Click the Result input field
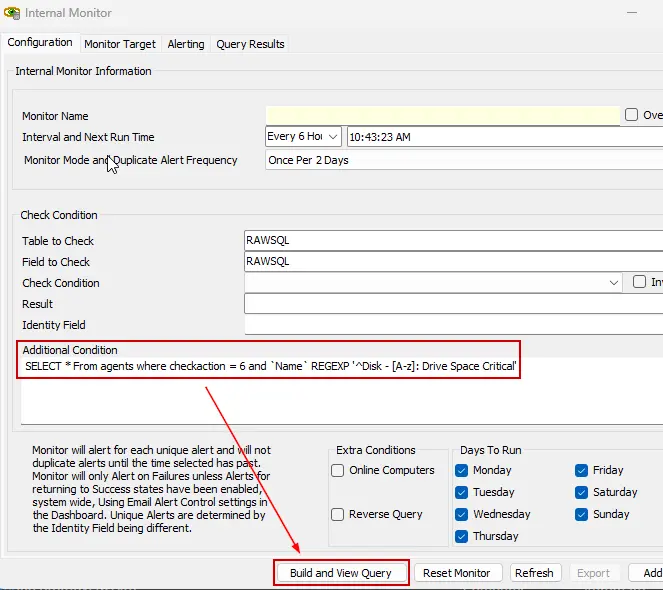The image size is (663, 590). click(453, 304)
